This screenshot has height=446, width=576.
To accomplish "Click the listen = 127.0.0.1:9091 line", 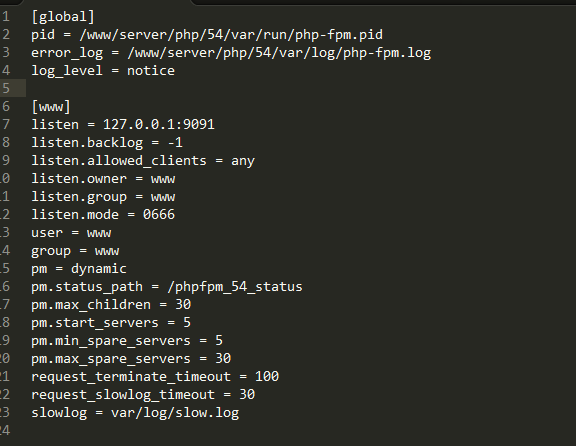I will (x=123, y=125).
